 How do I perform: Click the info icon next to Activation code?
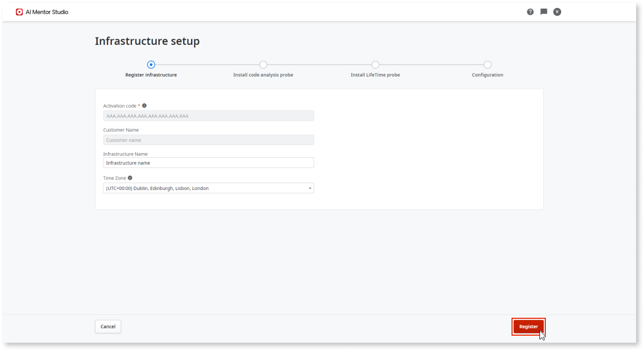tap(144, 105)
